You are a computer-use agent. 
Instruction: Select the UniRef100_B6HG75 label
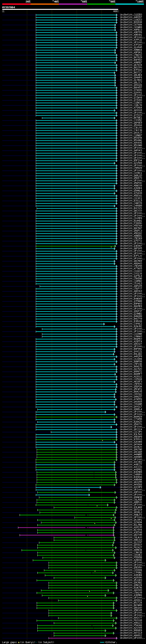click(131, 366)
